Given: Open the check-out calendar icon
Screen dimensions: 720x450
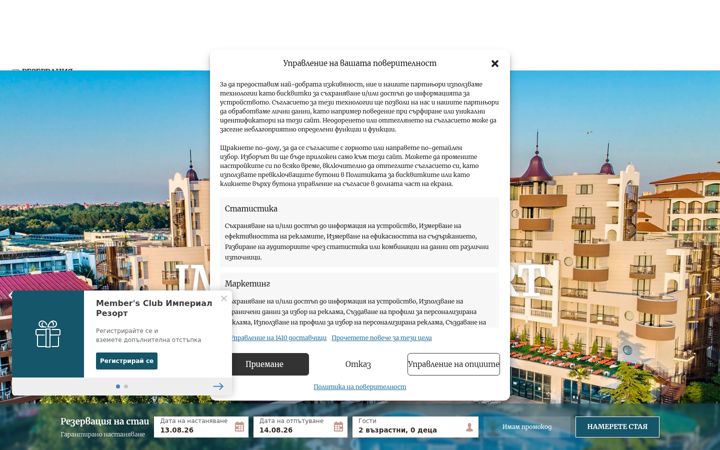Looking at the screenshot, I should pos(338,427).
